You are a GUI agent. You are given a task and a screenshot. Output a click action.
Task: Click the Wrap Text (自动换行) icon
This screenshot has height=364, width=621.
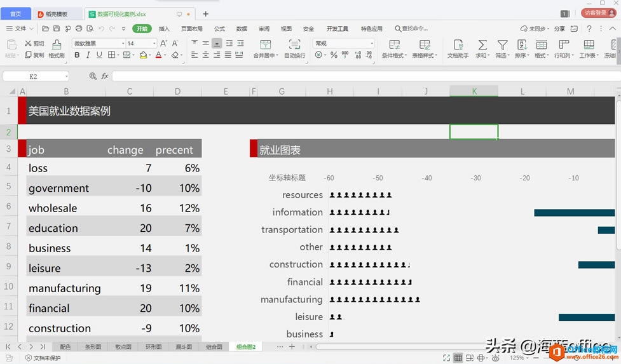[294, 44]
